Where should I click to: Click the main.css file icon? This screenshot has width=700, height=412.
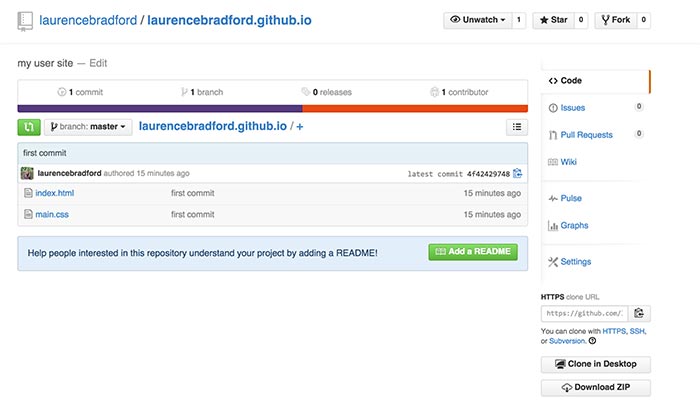click(28, 214)
